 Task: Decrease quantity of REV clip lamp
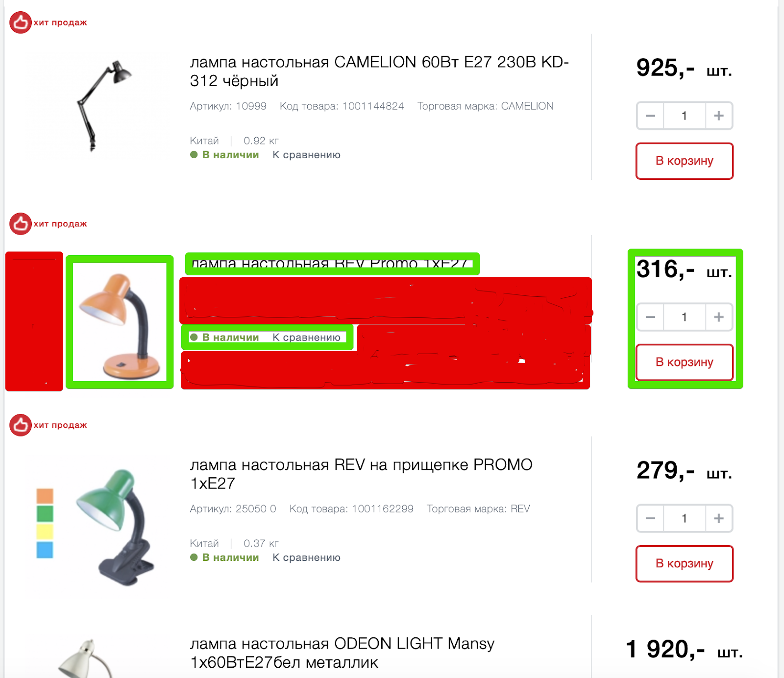650,518
